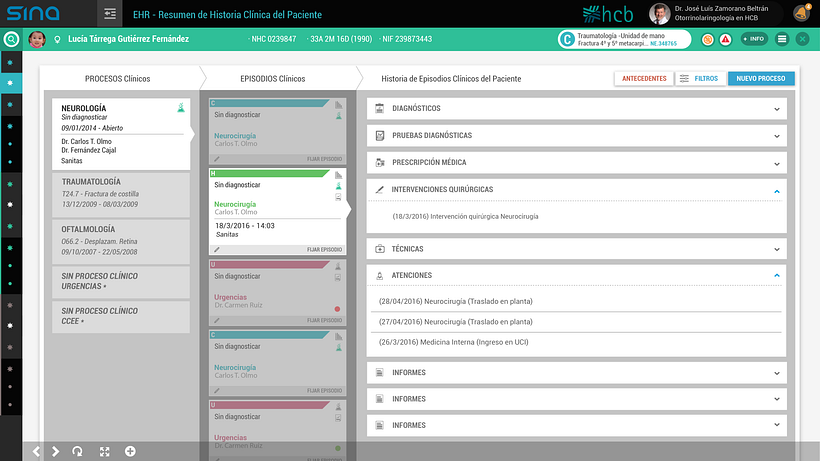Click the TÉCNICAS medical kit icon
This screenshot has height=461, width=820.
coord(380,249)
